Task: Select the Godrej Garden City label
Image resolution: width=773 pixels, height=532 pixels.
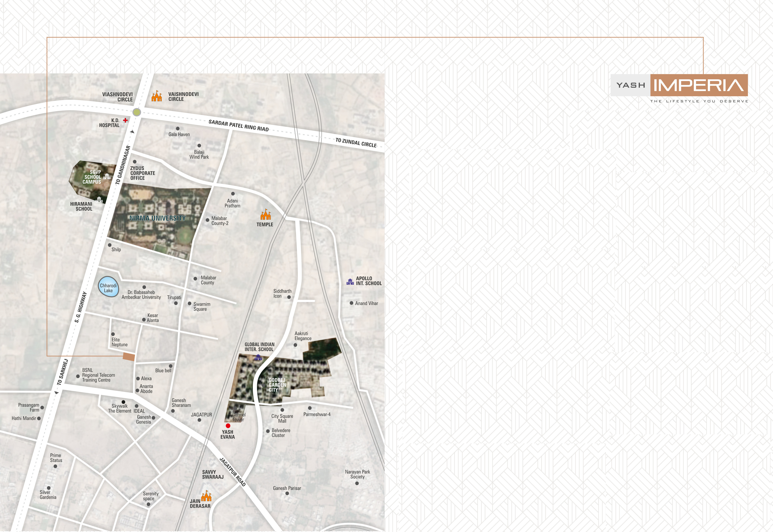Action: coord(277,385)
